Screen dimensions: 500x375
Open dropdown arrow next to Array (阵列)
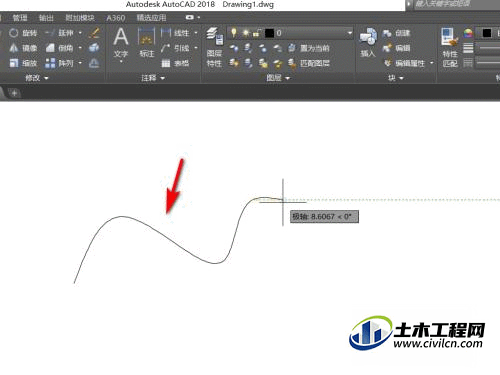point(80,63)
